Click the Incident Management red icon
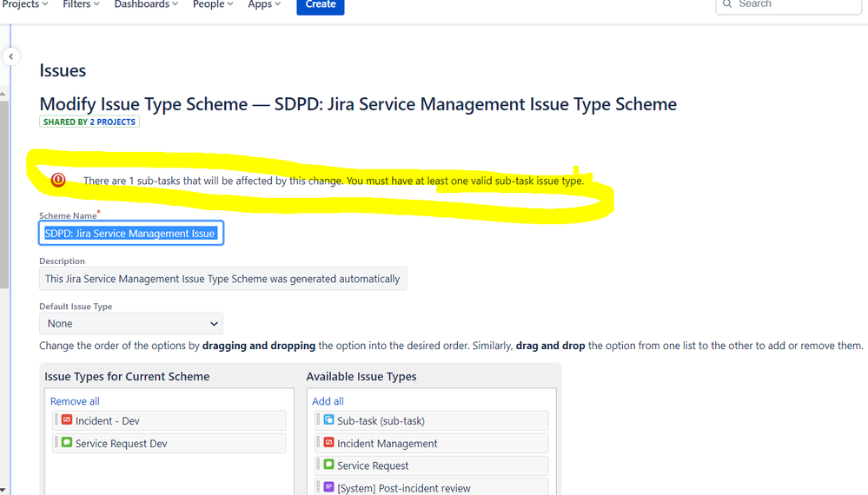868x495 pixels. 328,442
